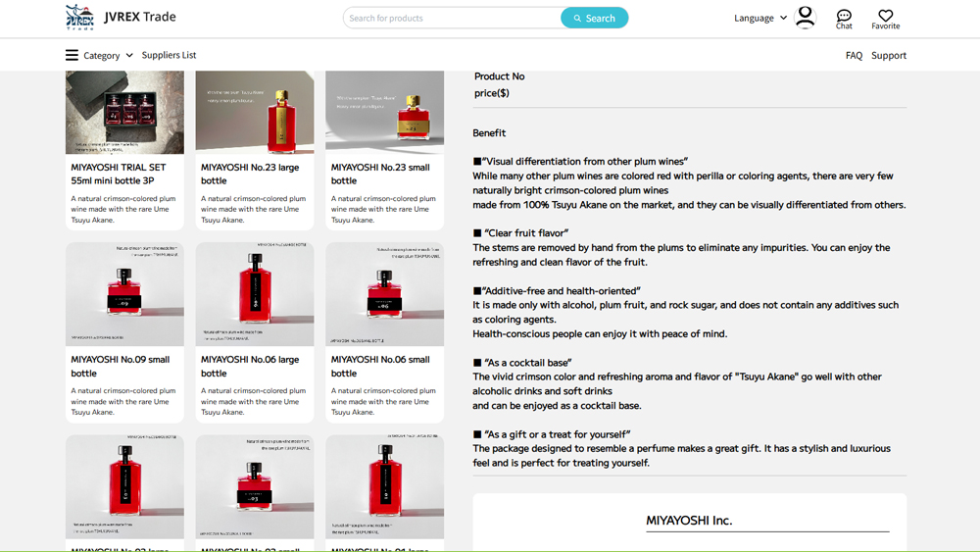Click the hamburger menu icon beside Category
This screenshot has width=980, height=552.
[x=72, y=55]
